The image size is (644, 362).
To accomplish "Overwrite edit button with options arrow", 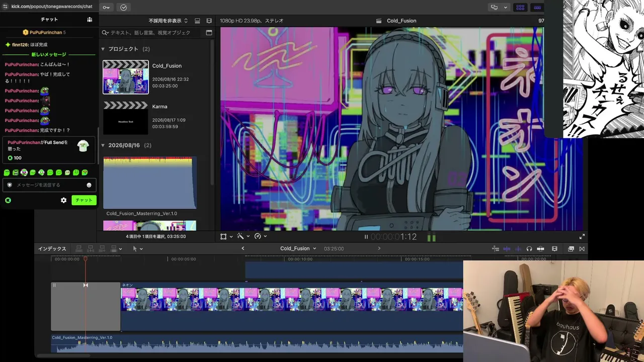I will coord(116,249).
